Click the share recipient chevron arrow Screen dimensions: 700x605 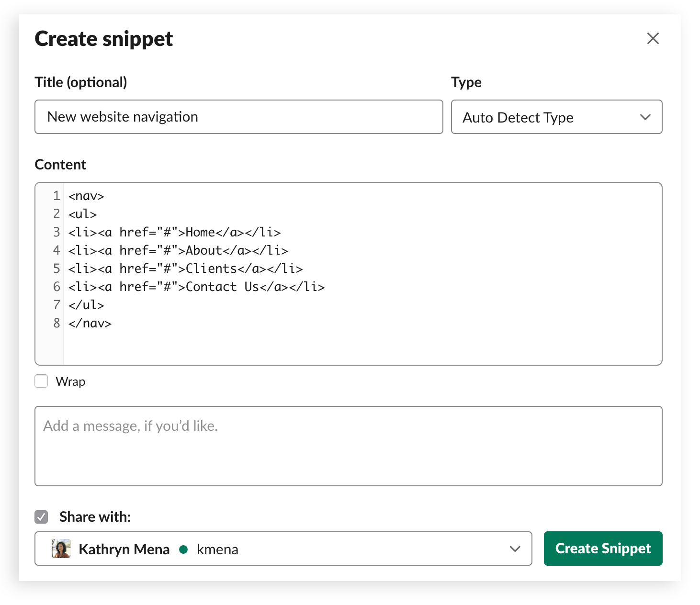pyautogui.click(x=515, y=549)
